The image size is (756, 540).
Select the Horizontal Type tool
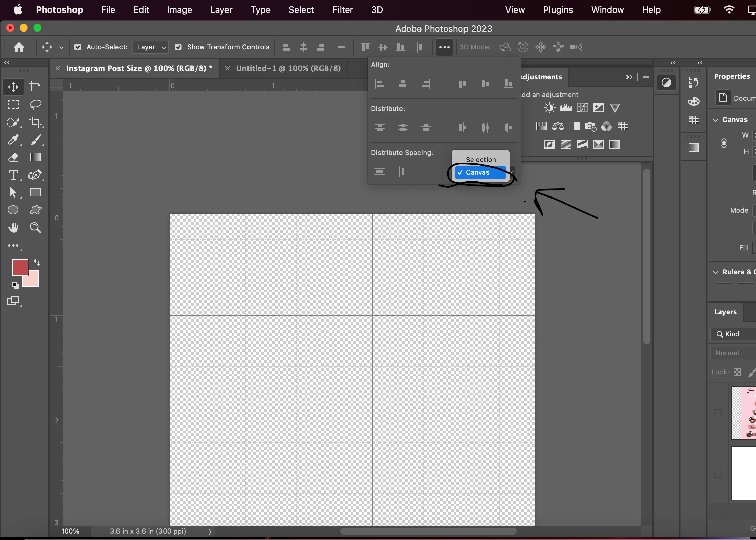pos(13,175)
